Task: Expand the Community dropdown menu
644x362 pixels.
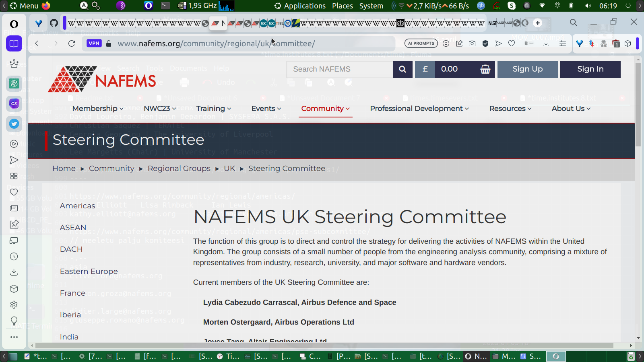Action: pyautogui.click(x=326, y=109)
